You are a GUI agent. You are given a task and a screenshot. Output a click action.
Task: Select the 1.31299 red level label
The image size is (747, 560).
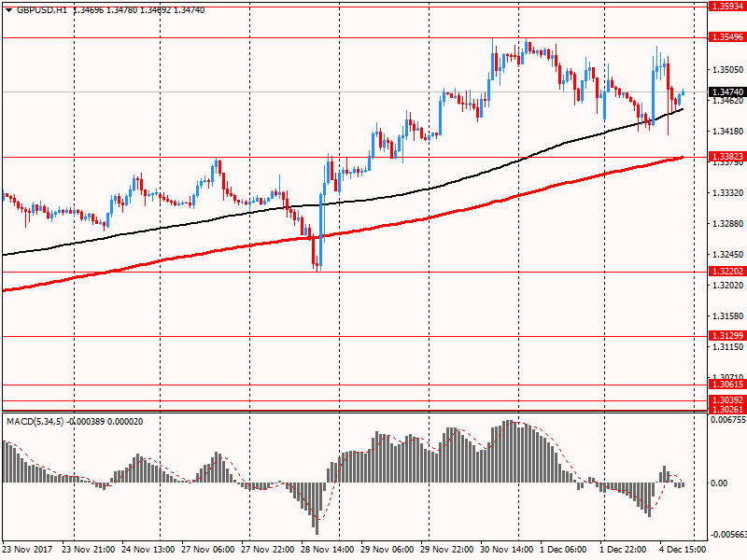click(x=727, y=336)
